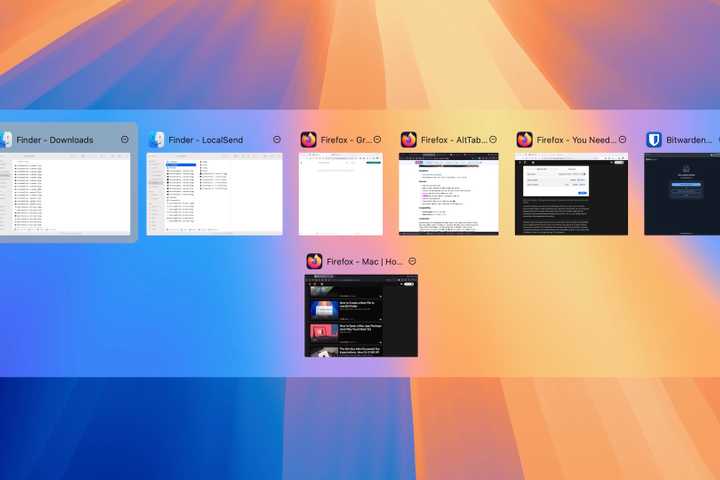The image size is (720, 480).
Task: Switch to the Finder Downloads window thumbnail
Action: coord(66,194)
